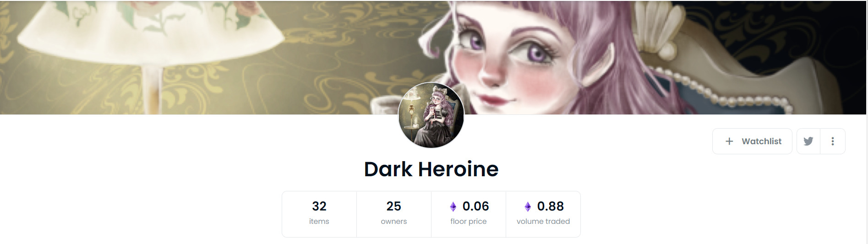The width and height of the screenshot is (868, 244).
Task: Click the "volume traded" label text
Action: coord(543,222)
